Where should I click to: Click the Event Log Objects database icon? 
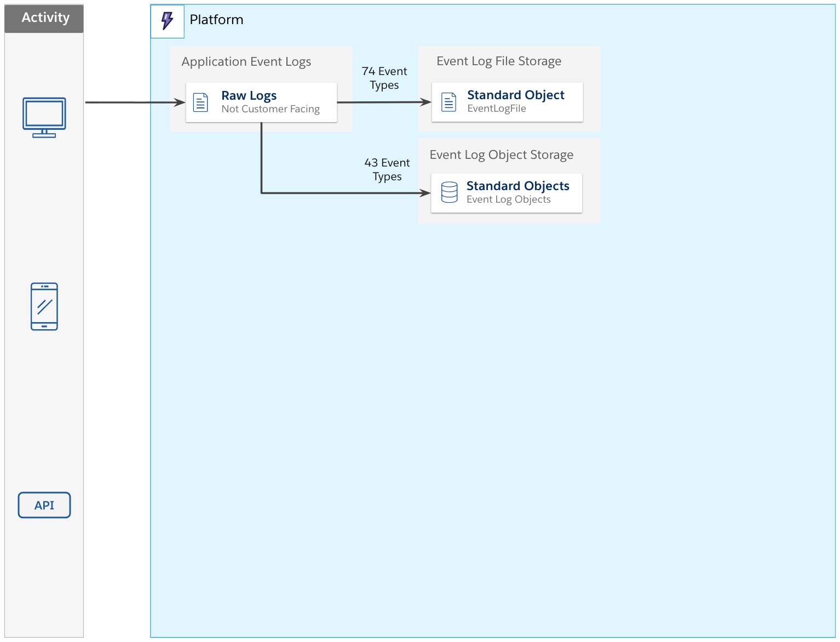[x=449, y=192]
